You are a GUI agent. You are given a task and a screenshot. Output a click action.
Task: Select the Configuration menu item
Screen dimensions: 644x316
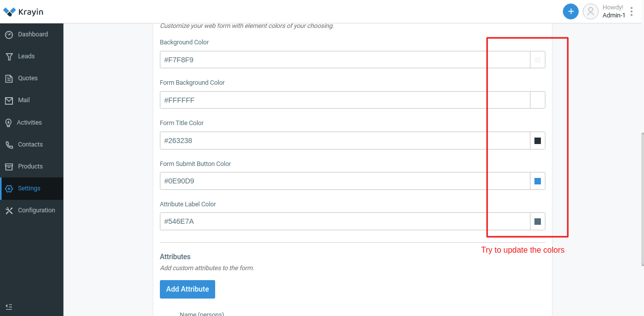pyautogui.click(x=36, y=210)
